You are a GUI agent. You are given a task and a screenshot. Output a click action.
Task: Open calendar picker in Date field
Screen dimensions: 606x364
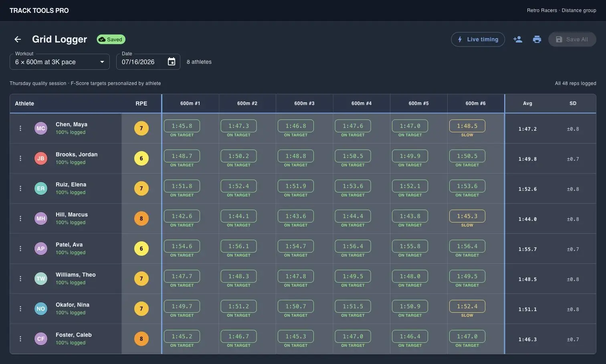pos(172,62)
